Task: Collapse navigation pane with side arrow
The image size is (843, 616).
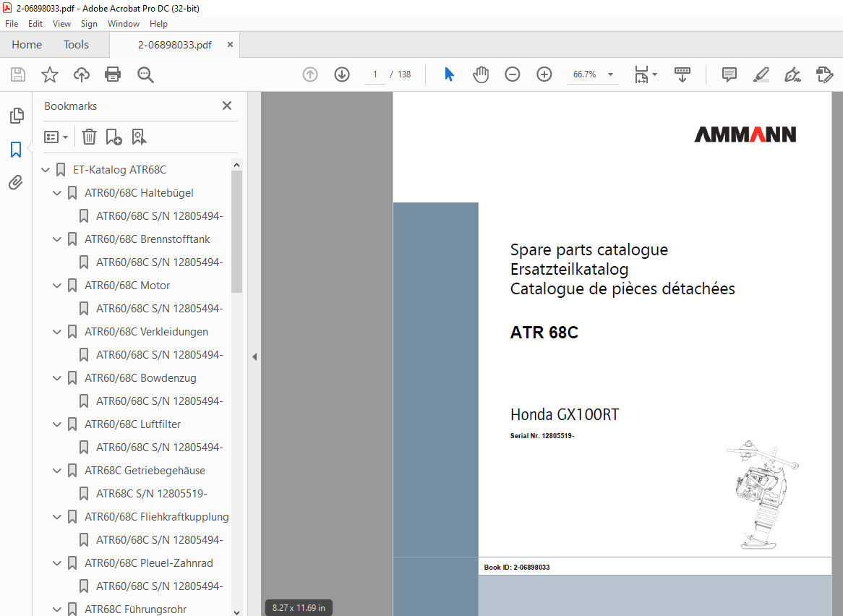Action: coord(254,356)
